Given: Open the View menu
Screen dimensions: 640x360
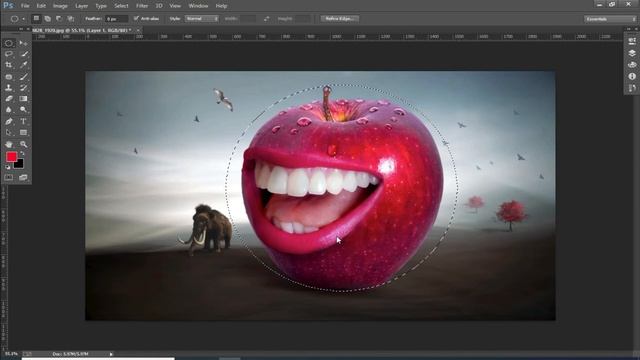Looking at the screenshot, I should [x=175, y=6].
